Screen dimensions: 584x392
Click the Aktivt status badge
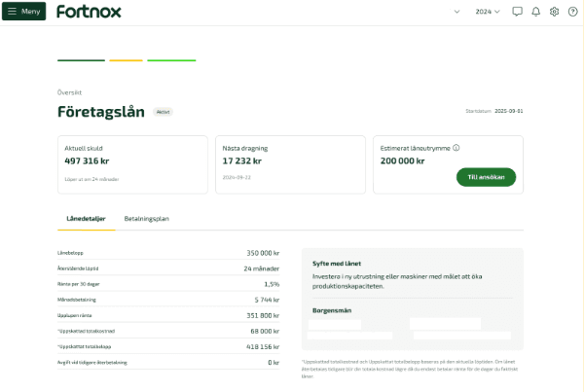pos(163,112)
